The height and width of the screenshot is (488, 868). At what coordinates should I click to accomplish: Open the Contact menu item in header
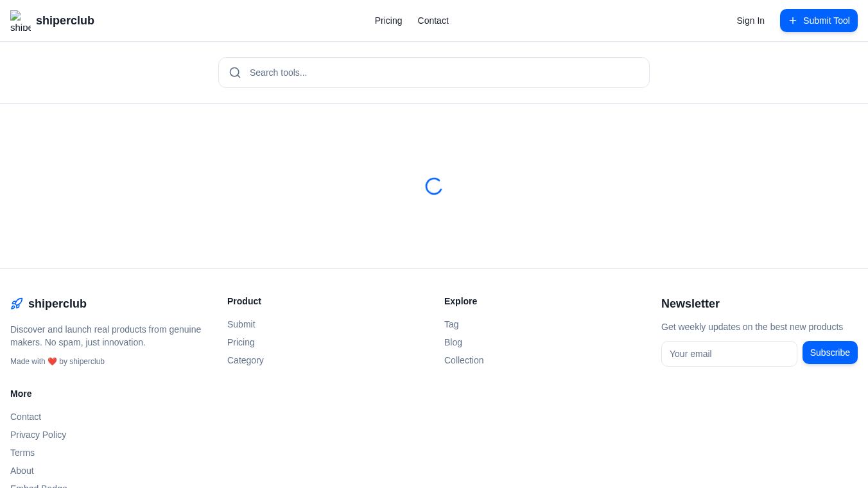click(433, 21)
